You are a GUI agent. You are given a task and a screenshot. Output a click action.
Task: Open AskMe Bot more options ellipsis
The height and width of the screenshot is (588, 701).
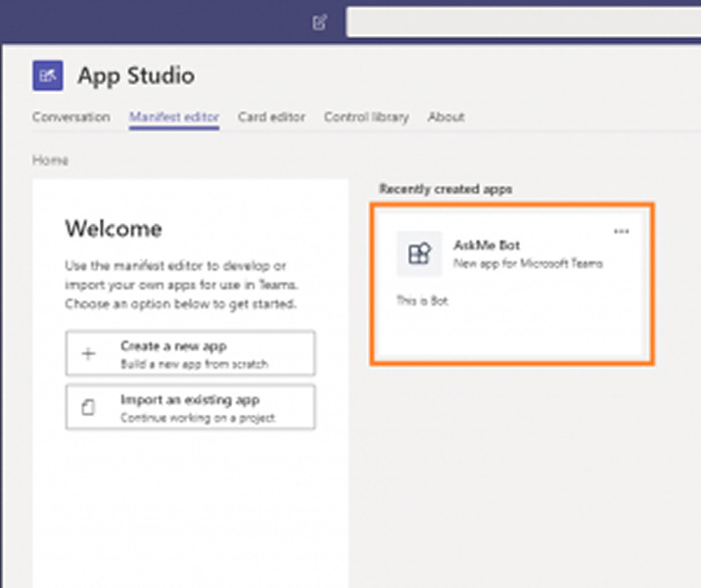coord(622,232)
